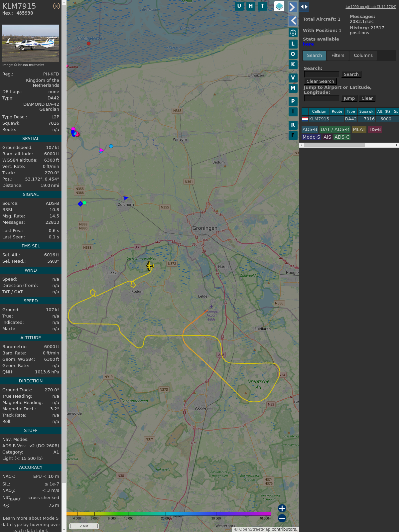Click the red dot near Groningerwad

point(88,44)
